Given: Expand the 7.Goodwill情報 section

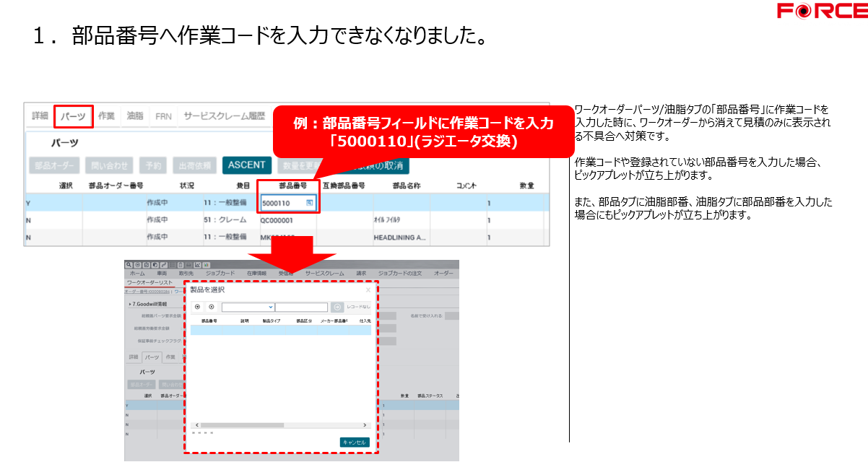Looking at the screenshot, I should 130,305.
